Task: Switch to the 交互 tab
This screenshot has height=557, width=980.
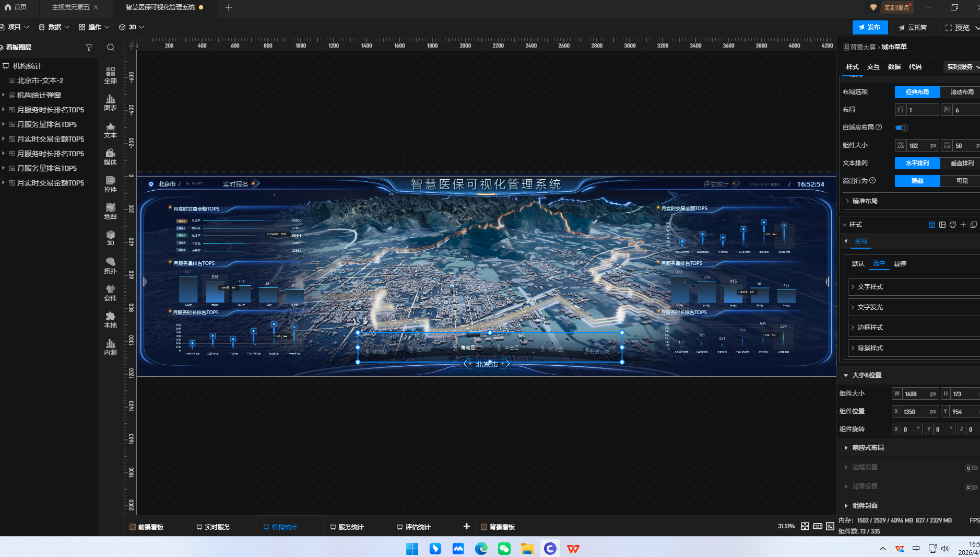Action: 873,67
